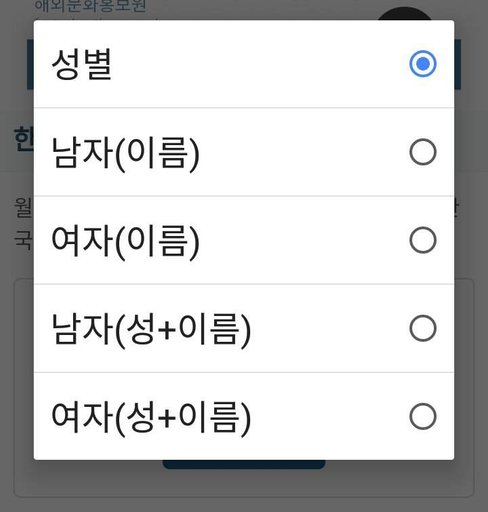This screenshot has height=512, width=488.
Task: Click the dark blue banner left of dialog
Action: (x=30, y=64)
